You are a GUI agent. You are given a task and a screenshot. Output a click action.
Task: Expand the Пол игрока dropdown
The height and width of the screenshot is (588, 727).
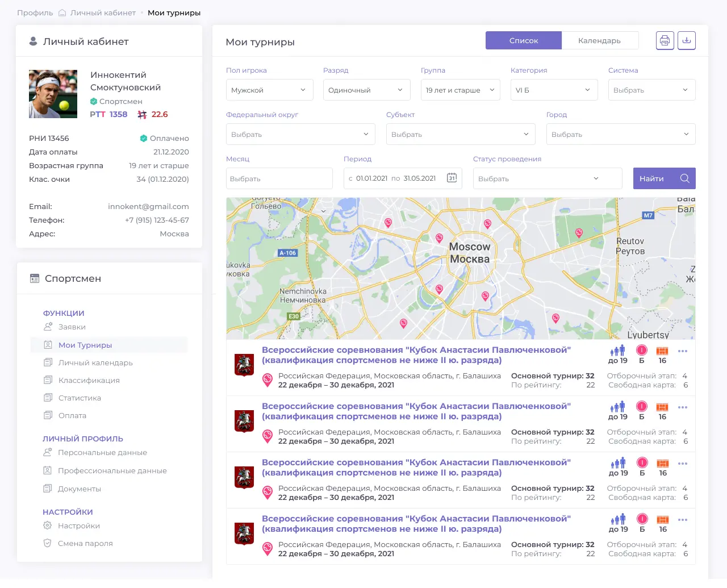click(269, 90)
